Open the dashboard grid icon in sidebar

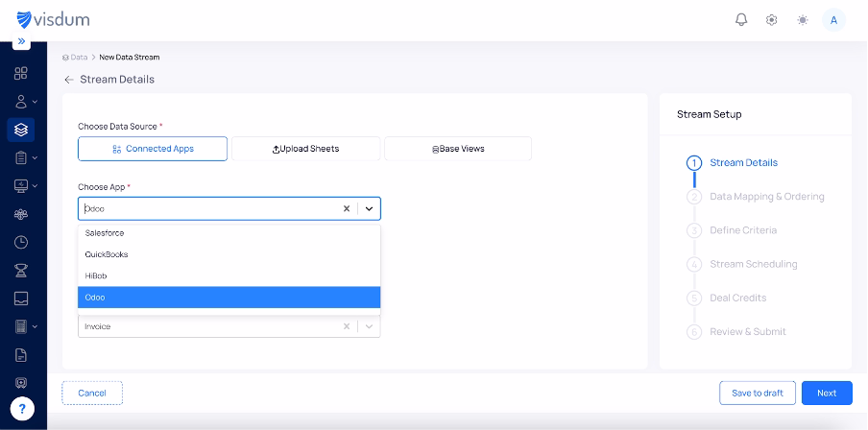coord(21,74)
